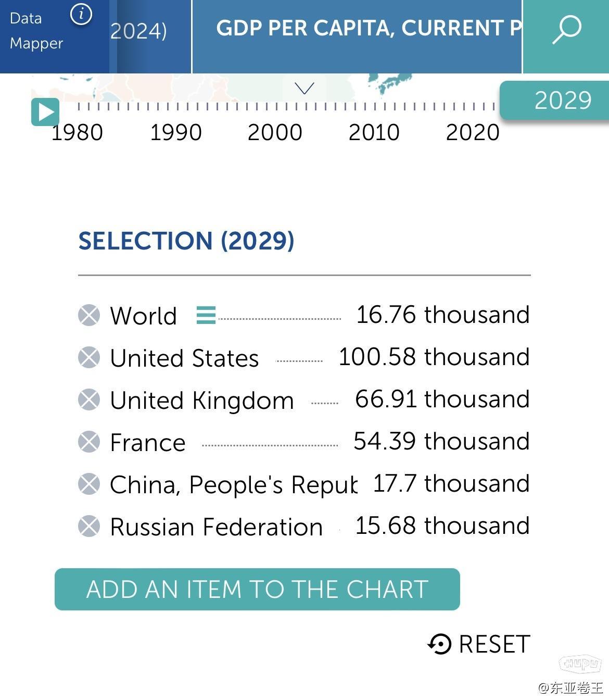Click the info icon beside Data Mapper
This screenshot has width=609, height=700.
coord(81,15)
